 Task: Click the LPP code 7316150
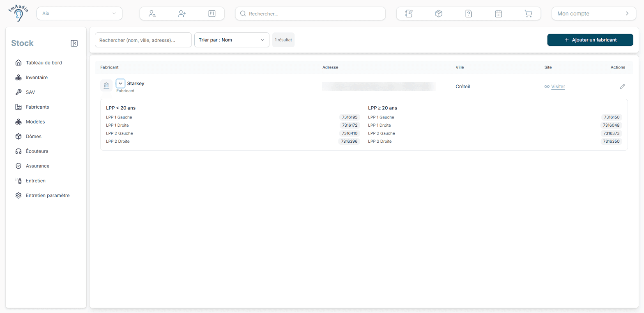coord(612,117)
